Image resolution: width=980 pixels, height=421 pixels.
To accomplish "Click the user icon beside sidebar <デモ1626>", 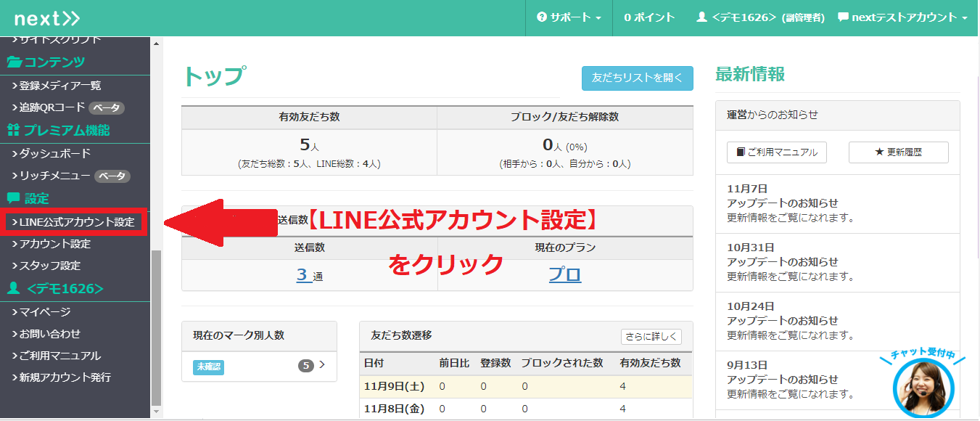I will [13, 289].
